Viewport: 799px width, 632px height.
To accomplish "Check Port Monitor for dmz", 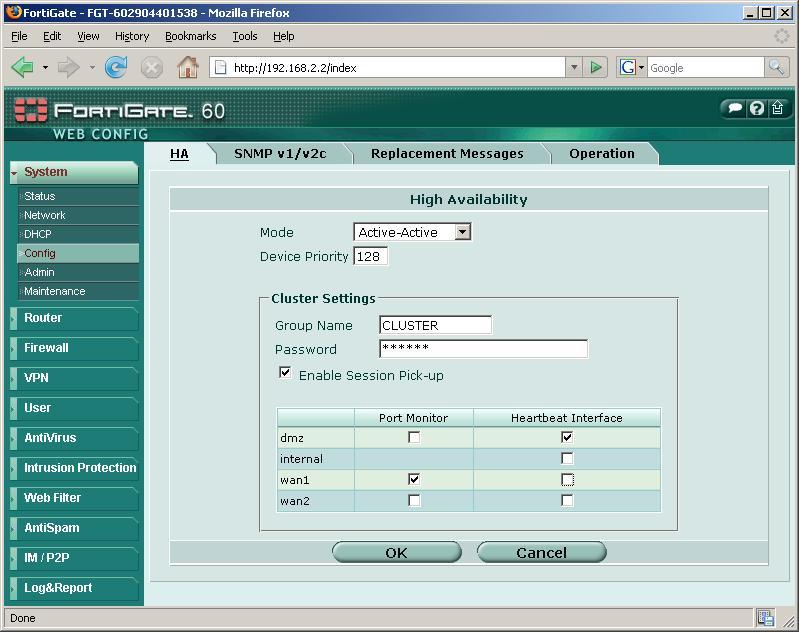I will 414,437.
